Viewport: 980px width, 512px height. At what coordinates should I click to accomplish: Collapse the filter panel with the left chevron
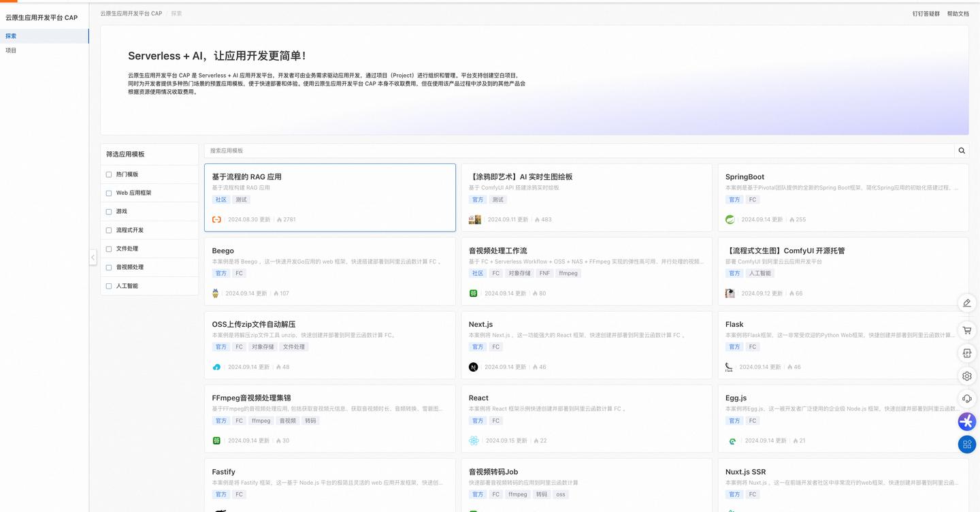(93, 257)
